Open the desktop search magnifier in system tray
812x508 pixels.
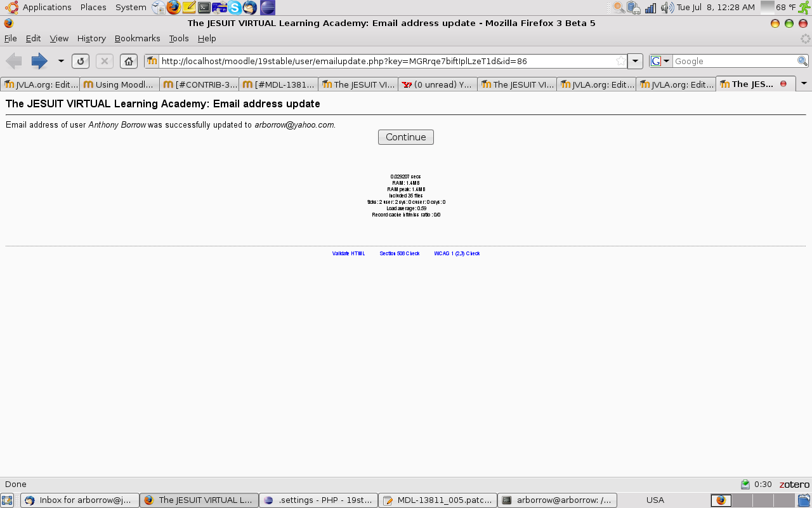point(619,8)
